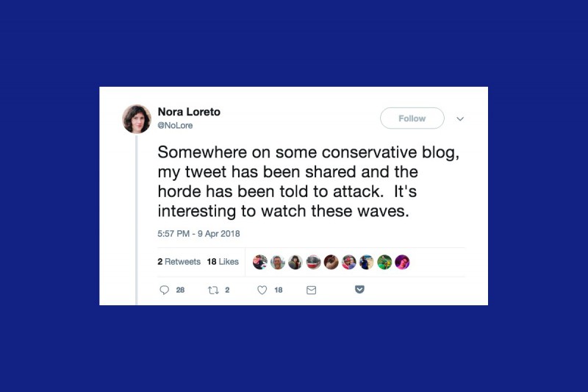Send via direct message envelope icon
The image size is (588, 392).
311,290
